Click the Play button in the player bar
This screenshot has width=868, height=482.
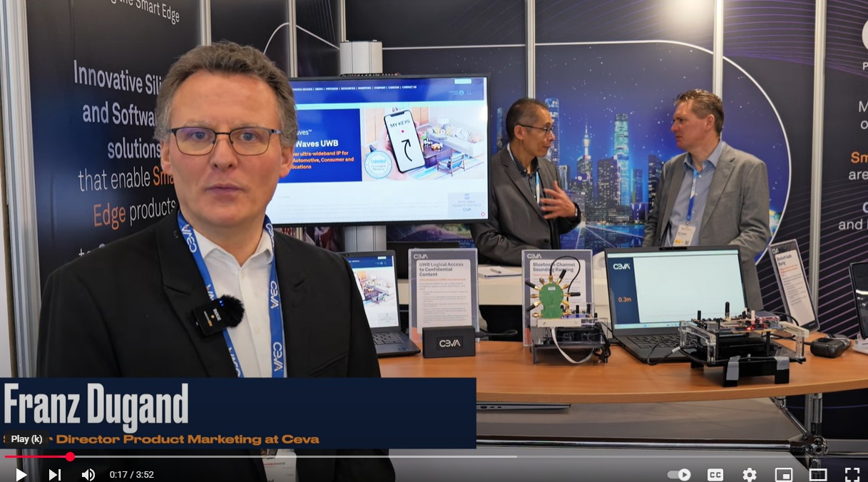click(21, 474)
